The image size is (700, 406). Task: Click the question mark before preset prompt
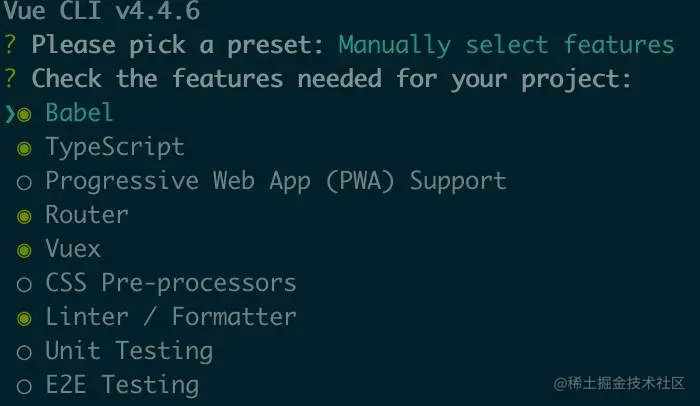pos(10,45)
